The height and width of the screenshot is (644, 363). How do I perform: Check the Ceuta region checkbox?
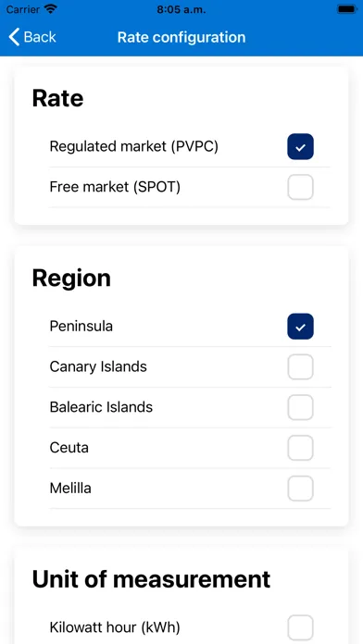301,448
